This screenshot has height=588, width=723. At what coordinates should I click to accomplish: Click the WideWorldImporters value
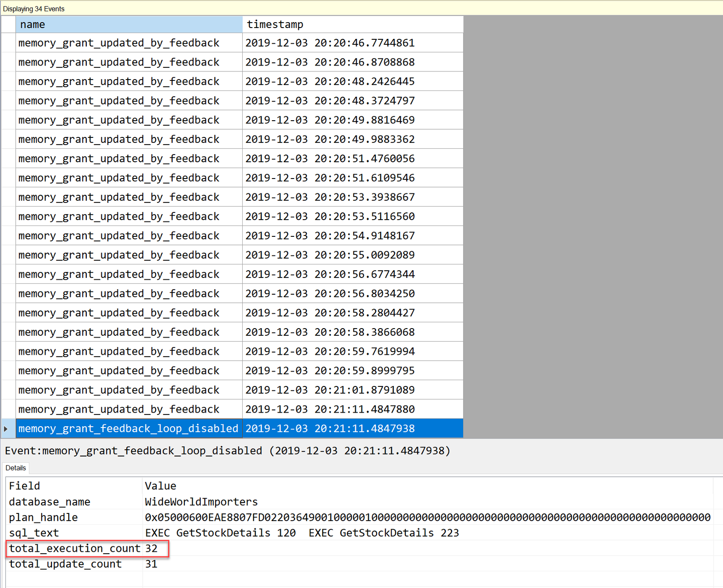[201, 502]
